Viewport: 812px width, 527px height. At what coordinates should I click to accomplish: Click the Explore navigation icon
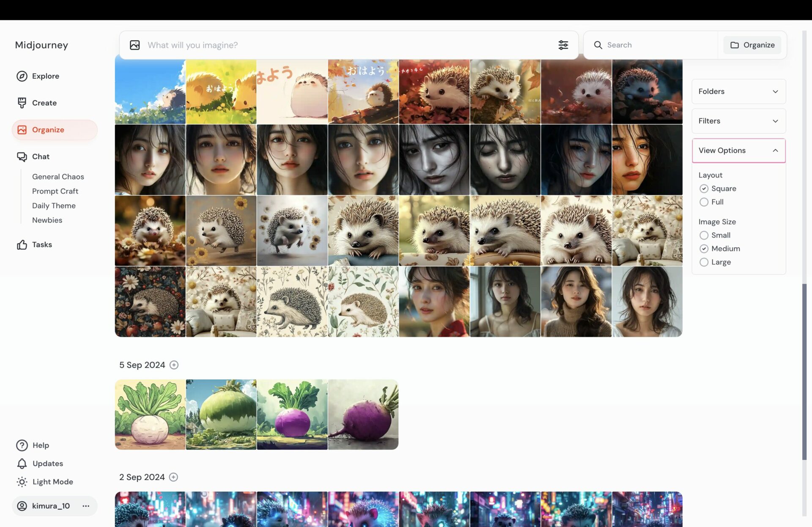21,76
